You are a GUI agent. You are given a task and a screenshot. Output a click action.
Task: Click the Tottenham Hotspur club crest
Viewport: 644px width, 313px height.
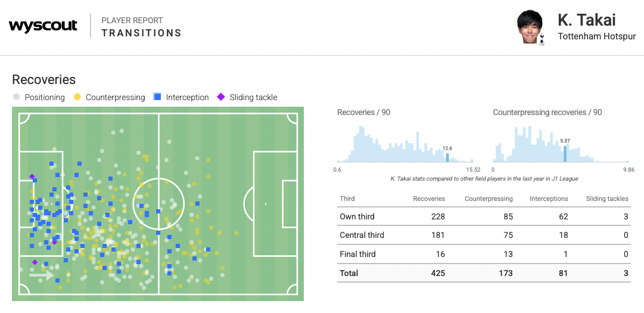542,40
